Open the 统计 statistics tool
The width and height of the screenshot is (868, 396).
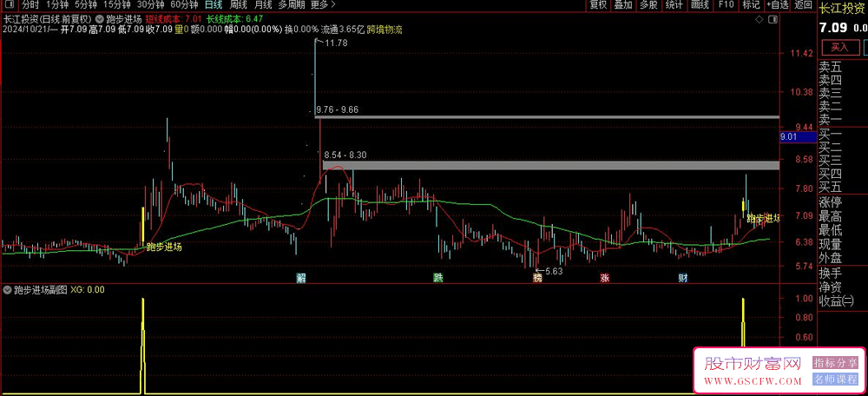coord(674,5)
